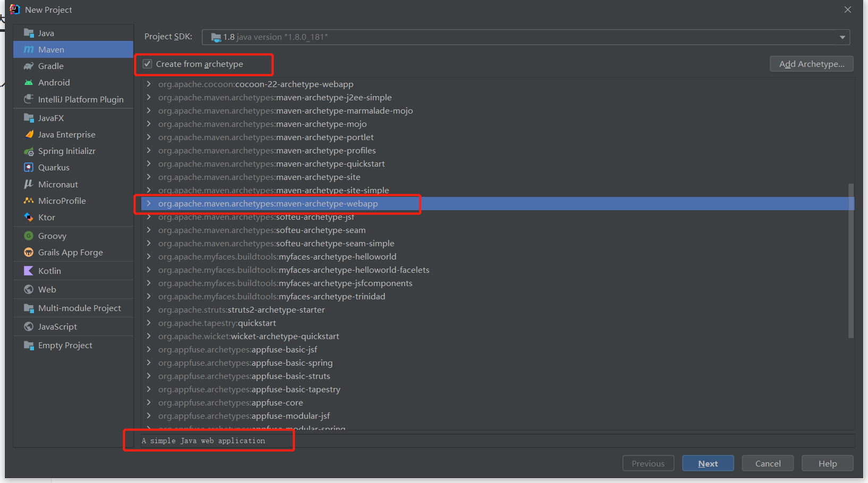This screenshot has width=868, height=483.
Task: Expand struts2-archetype-starter node
Action: click(149, 309)
